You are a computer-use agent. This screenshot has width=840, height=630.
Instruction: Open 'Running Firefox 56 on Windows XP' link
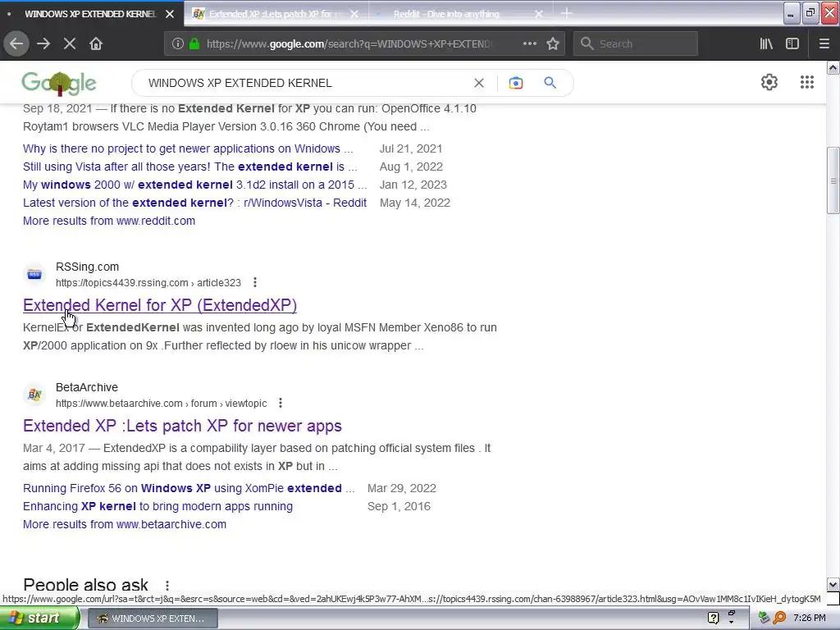pyautogui.click(x=189, y=488)
